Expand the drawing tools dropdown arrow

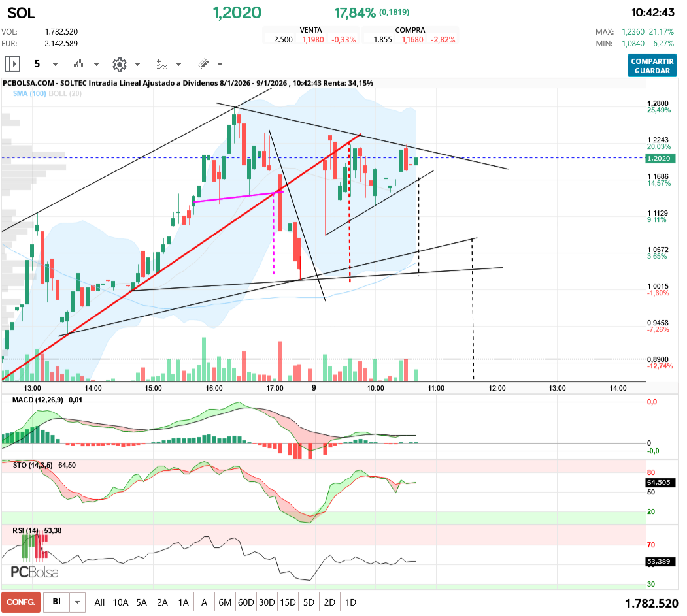coord(220,65)
